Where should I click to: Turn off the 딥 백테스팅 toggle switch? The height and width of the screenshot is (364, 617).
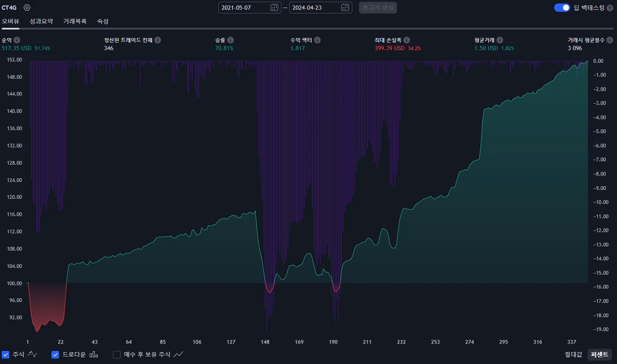(562, 8)
